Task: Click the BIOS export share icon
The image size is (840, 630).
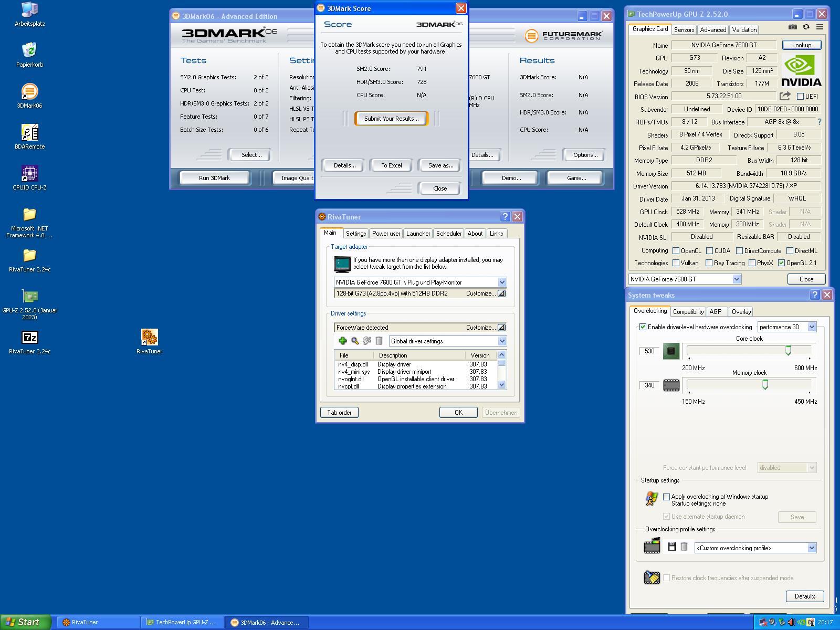Action: click(x=785, y=96)
